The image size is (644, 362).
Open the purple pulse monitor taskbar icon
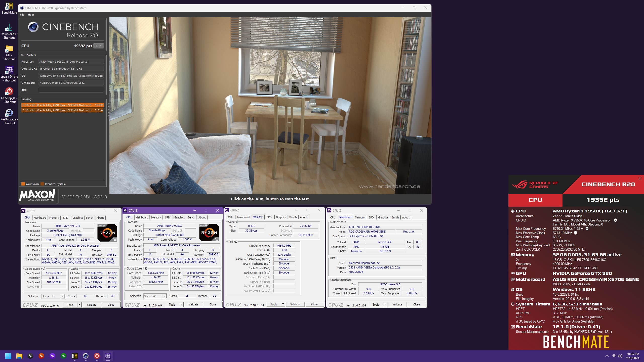pos(53,356)
